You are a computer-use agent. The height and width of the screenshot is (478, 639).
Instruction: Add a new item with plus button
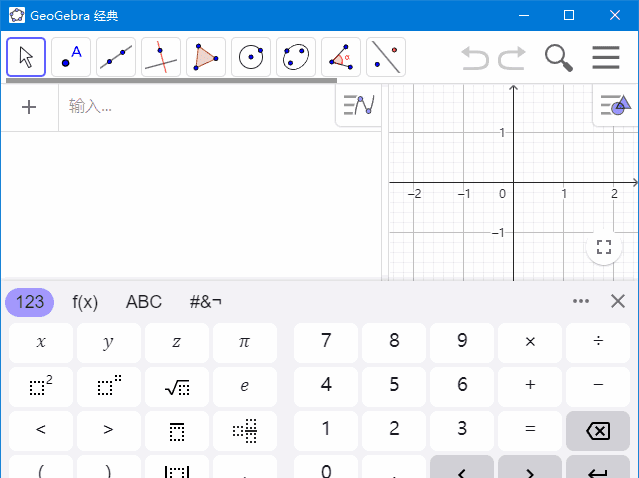29,107
